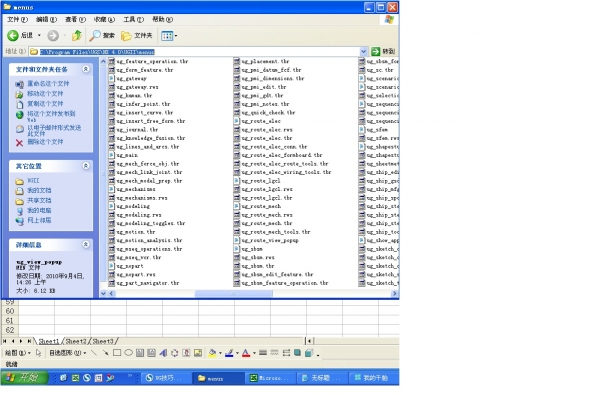
Task: Select file ug_placement.tbr
Action: (265, 61)
